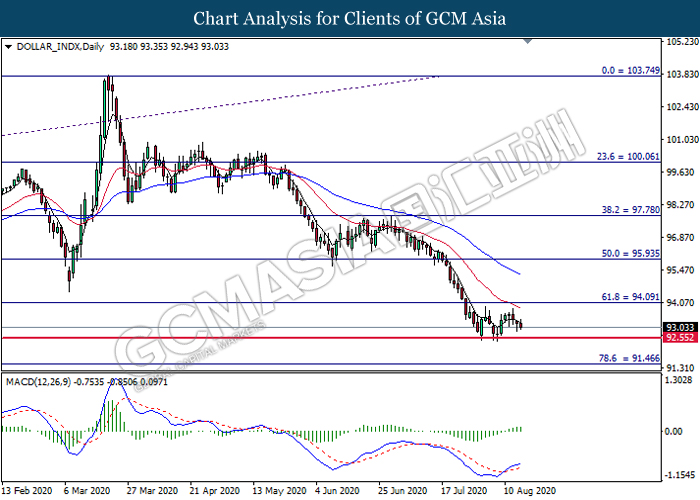The width and height of the screenshot is (700, 500).
Task: Click the 99.630 price axis value
Action: (682, 172)
